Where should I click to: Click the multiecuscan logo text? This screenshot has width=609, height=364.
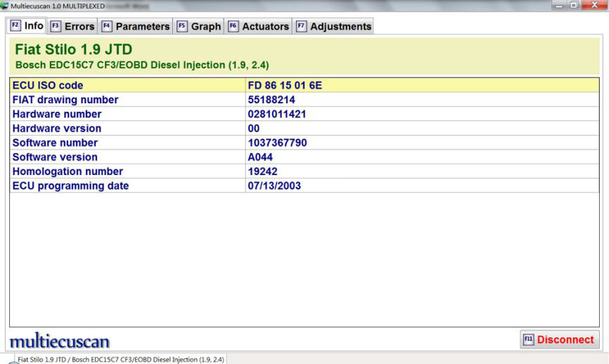pos(59,342)
